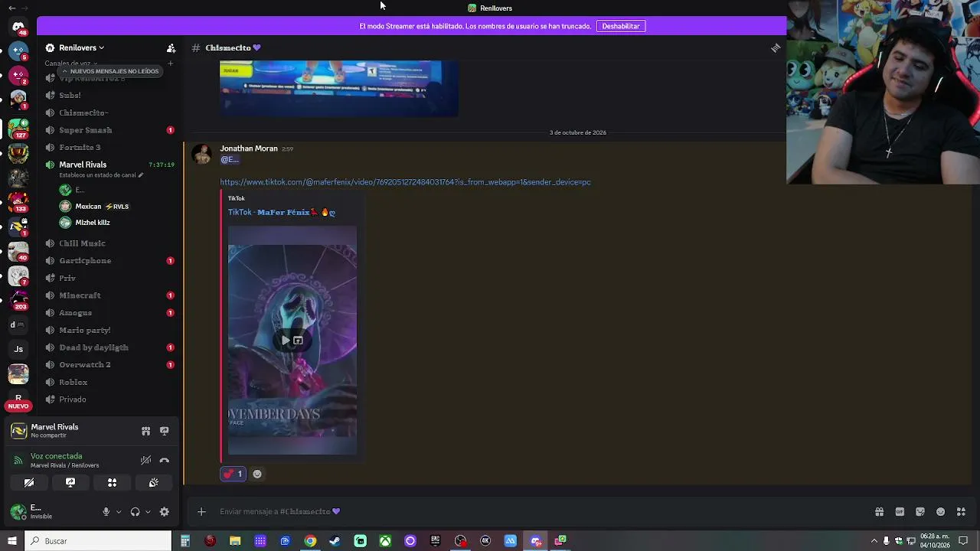Screen dimensions: 980x551
Task: Deafen audio with the headphones icon
Action: 136,512
